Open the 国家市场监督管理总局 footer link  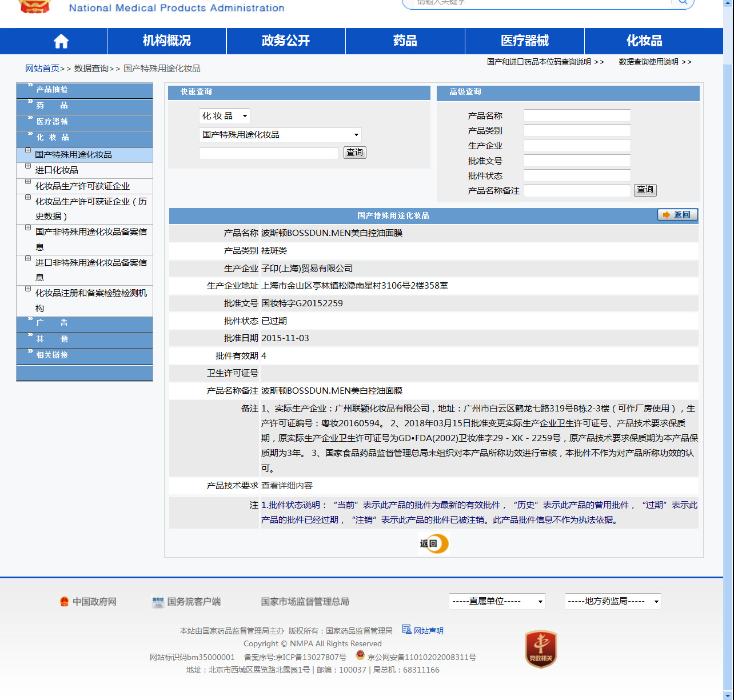(305, 602)
